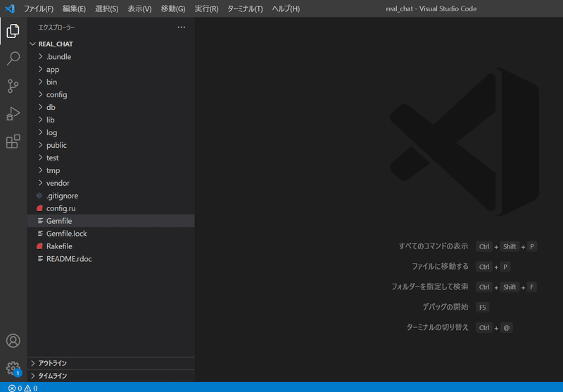Expand the lib folder
Viewport: 563px width, 392px height.
(41, 120)
